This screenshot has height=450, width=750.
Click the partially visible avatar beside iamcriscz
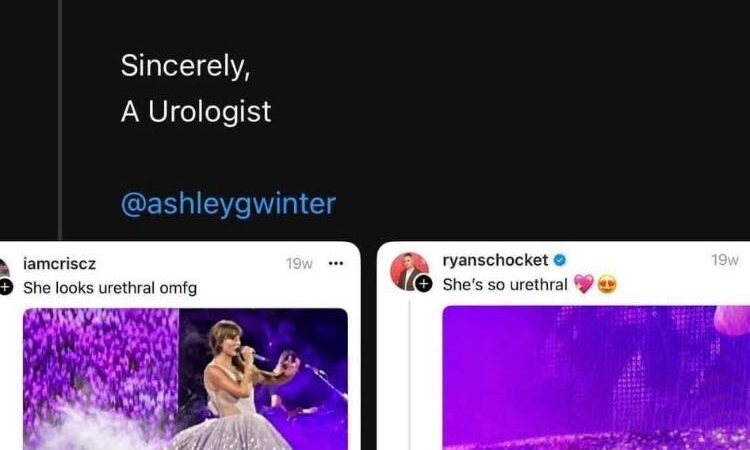[x=4, y=268]
